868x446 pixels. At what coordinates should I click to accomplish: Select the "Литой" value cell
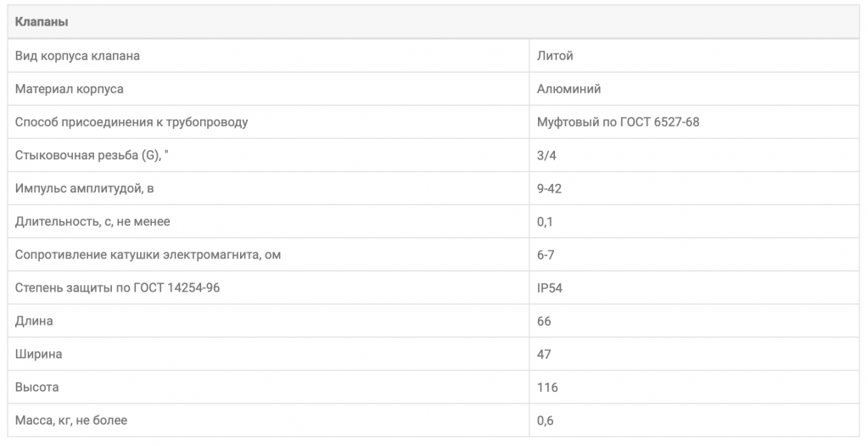click(555, 56)
